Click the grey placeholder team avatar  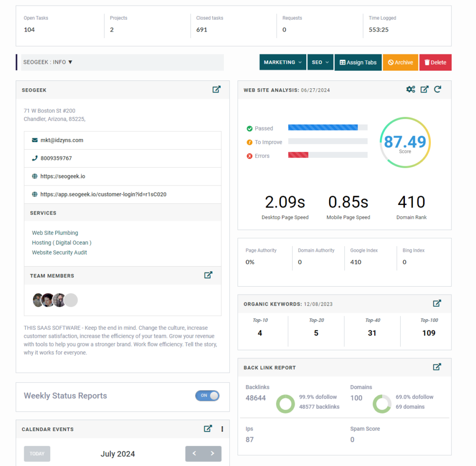point(71,300)
